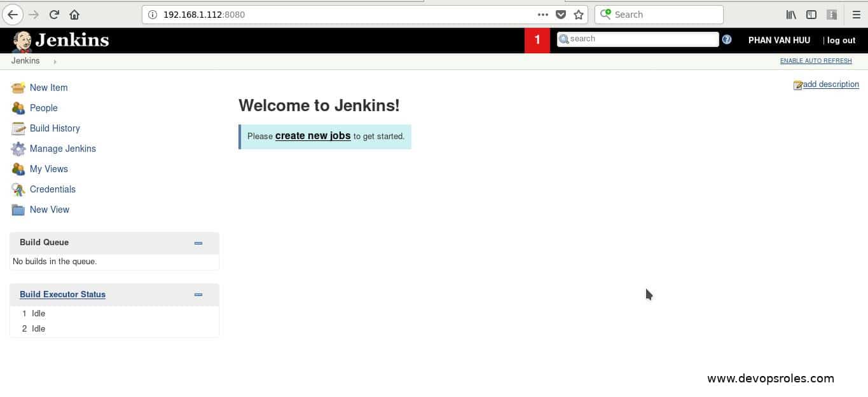This screenshot has height=397, width=868.
Task: Open the PHAN VAN HUU user profile
Action: tap(779, 40)
